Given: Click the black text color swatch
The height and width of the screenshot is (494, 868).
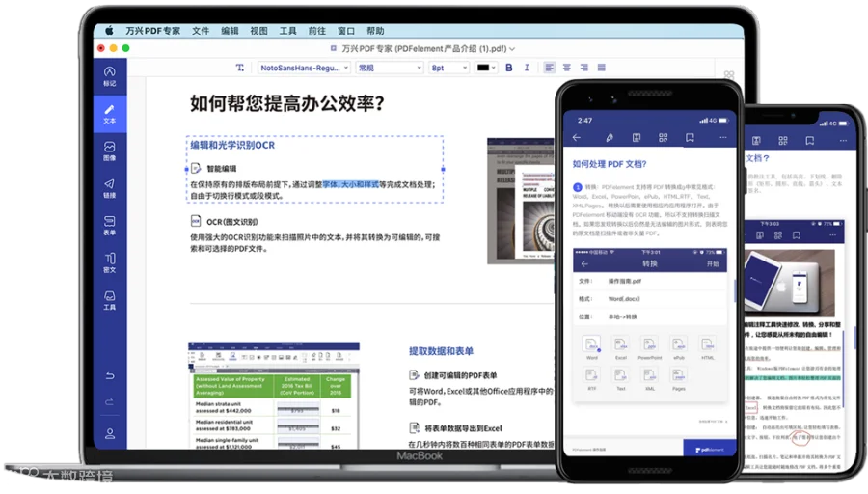Looking at the screenshot, I should pos(483,68).
